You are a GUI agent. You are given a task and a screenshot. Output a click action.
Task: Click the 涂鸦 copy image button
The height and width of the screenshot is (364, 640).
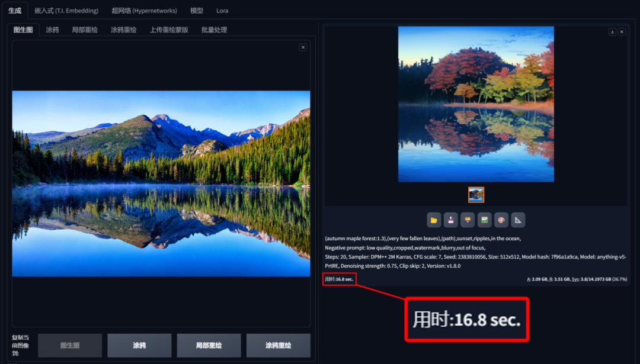tap(139, 345)
